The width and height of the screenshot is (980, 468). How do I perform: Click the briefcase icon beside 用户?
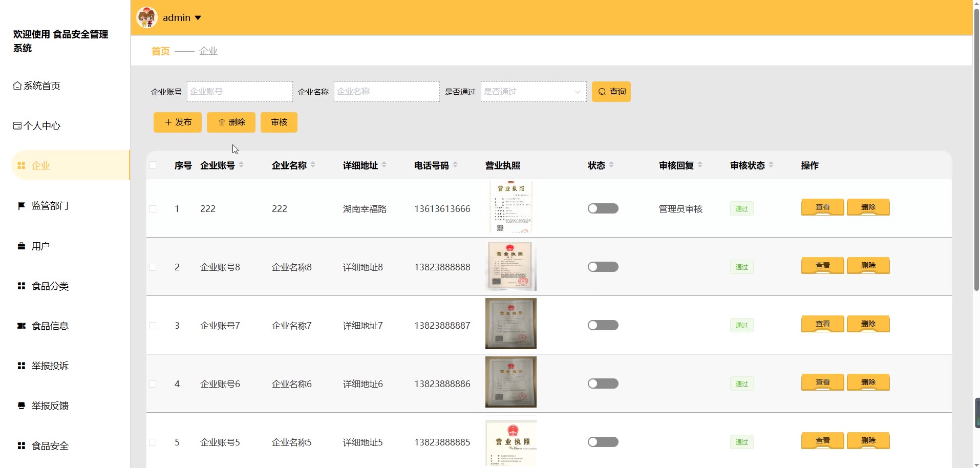pos(22,246)
